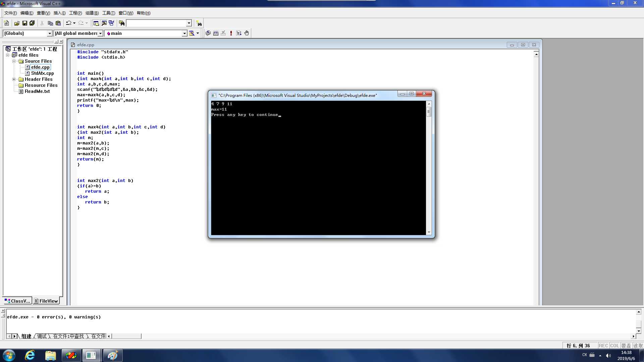The width and height of the screenshot is (644, 362).
Task: Close the workspace panel with its X button
Action: tap(61, 42)
